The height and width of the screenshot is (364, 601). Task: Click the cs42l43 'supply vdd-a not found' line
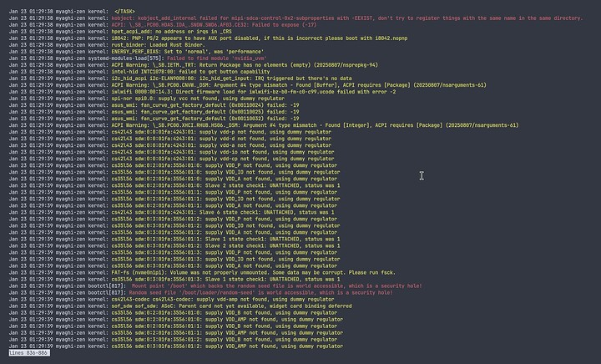(170, 145)
